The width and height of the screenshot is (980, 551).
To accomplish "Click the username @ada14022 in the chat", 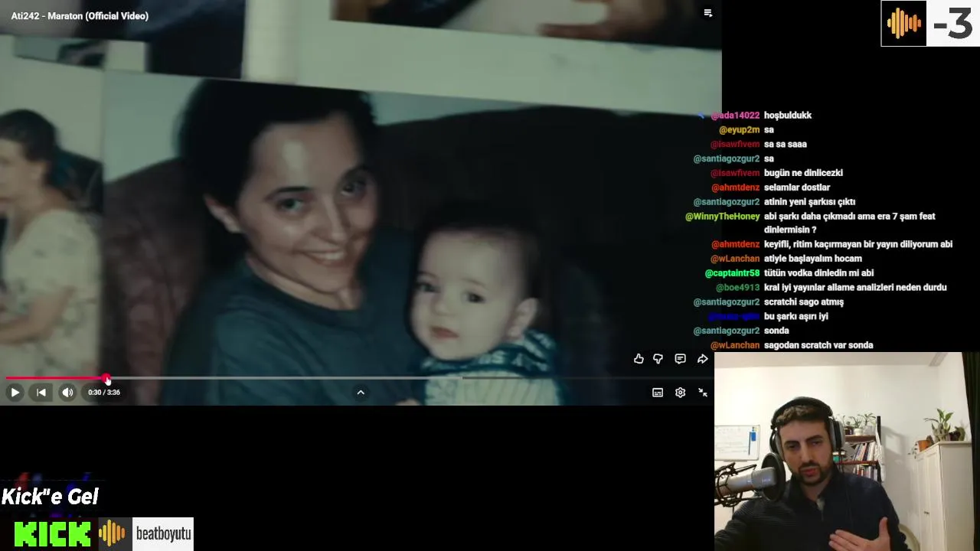I will pos(735,116).
